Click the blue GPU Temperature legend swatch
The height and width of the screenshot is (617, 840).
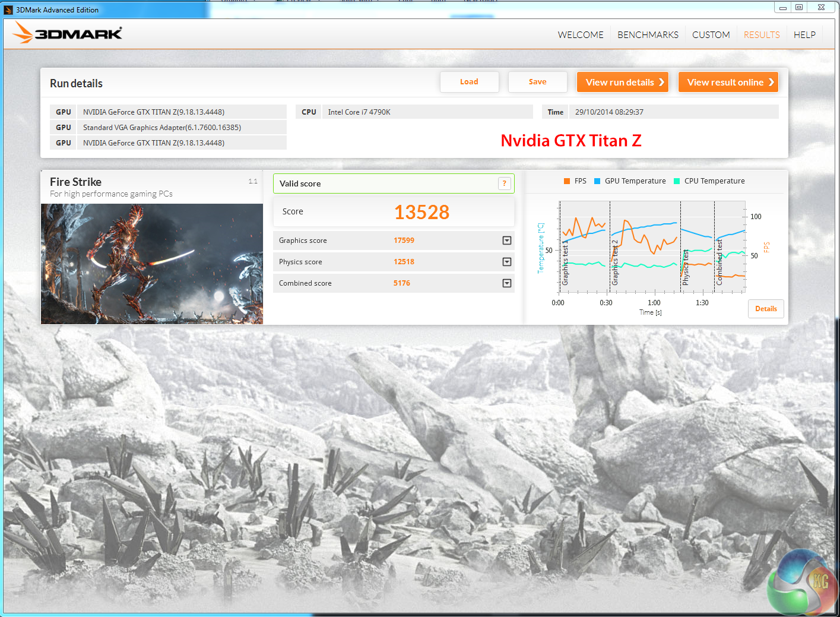(x=597, y=181)
